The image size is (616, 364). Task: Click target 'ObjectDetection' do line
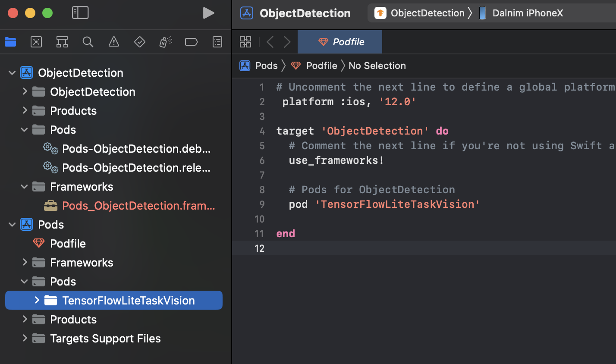point(362,131)
